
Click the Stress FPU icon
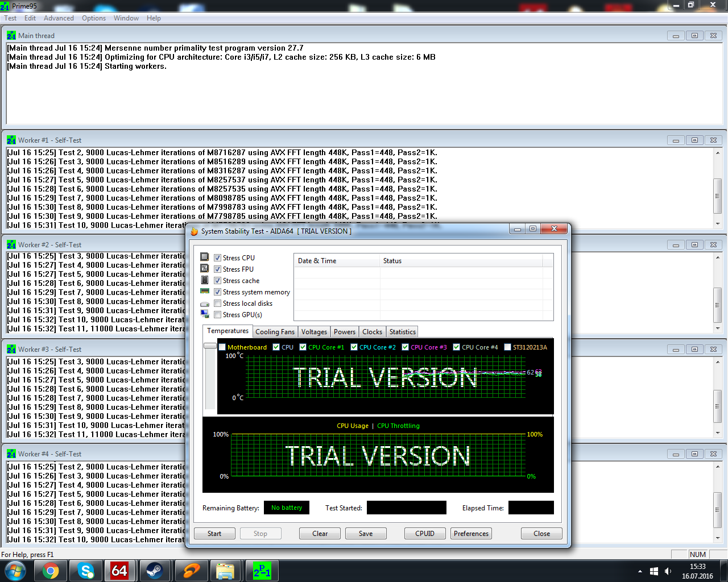tap(205, 268)
